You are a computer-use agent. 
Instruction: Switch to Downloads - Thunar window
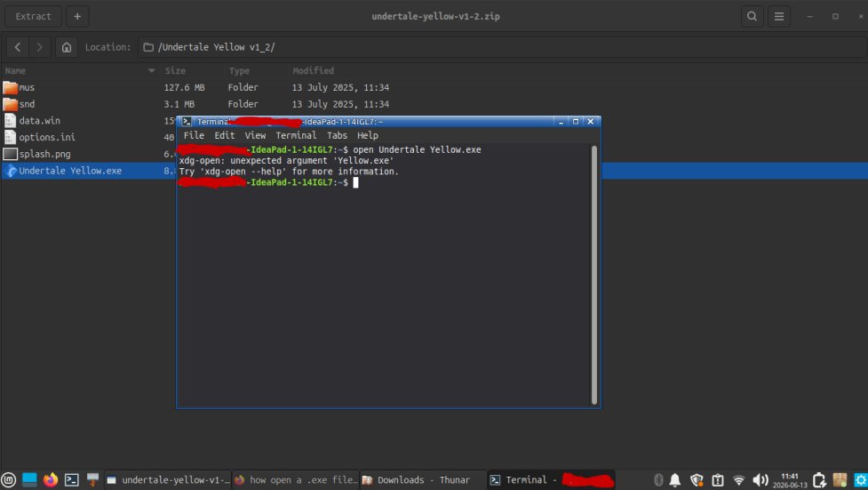[x=423, y=480]
